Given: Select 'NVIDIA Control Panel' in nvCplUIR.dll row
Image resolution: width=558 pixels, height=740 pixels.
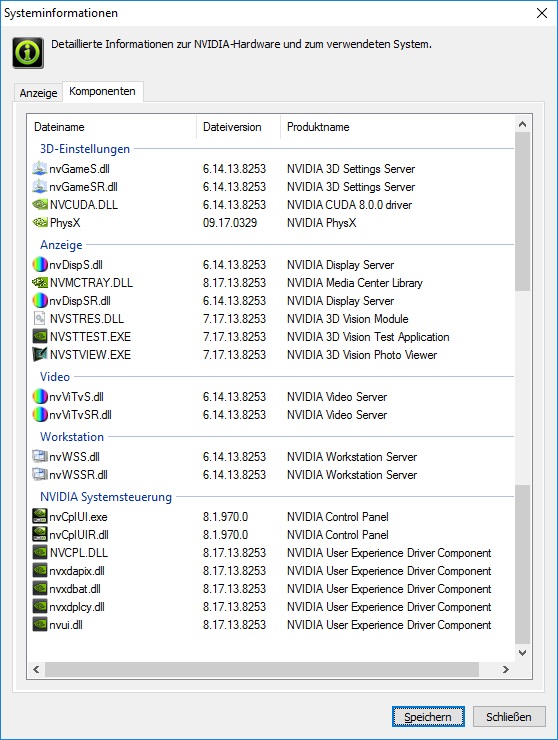Looking at the screenshot, I should pos(338,535).
